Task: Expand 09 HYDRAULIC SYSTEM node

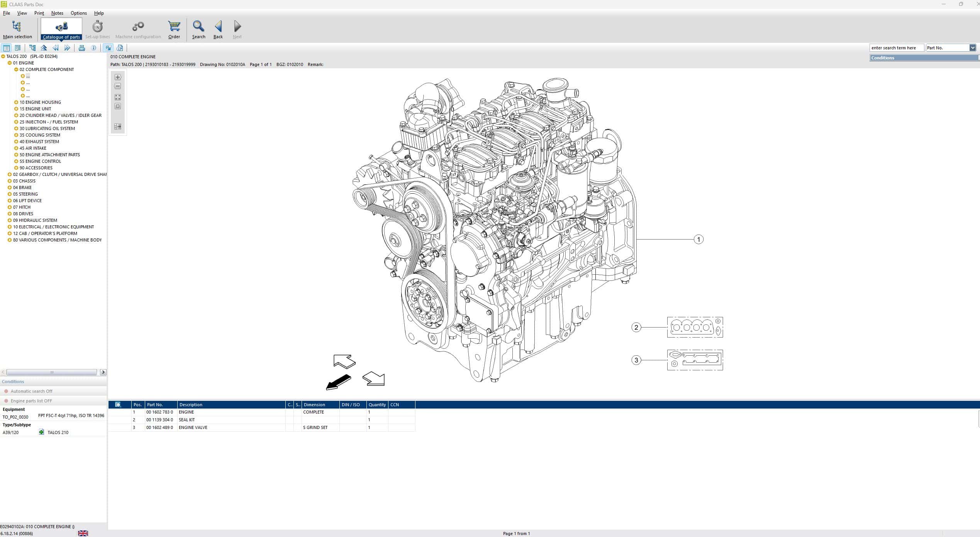Action: pos(10,220)
